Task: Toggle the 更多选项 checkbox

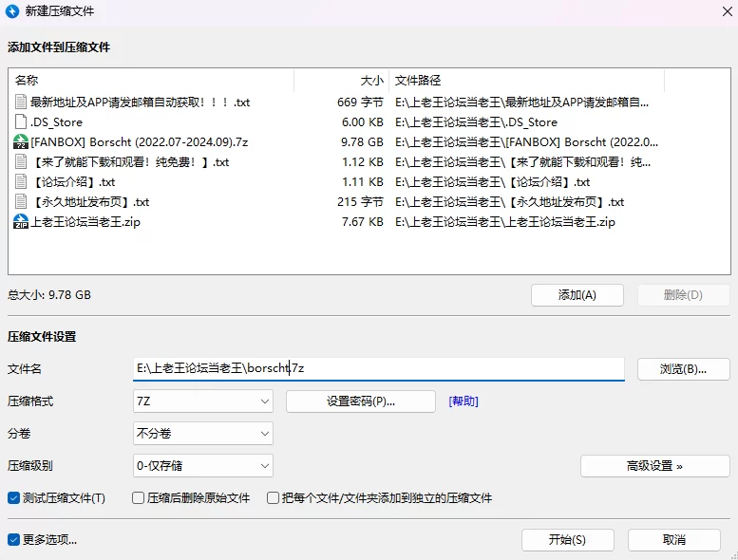Action: pyautogui.click(x=14, y=540)
